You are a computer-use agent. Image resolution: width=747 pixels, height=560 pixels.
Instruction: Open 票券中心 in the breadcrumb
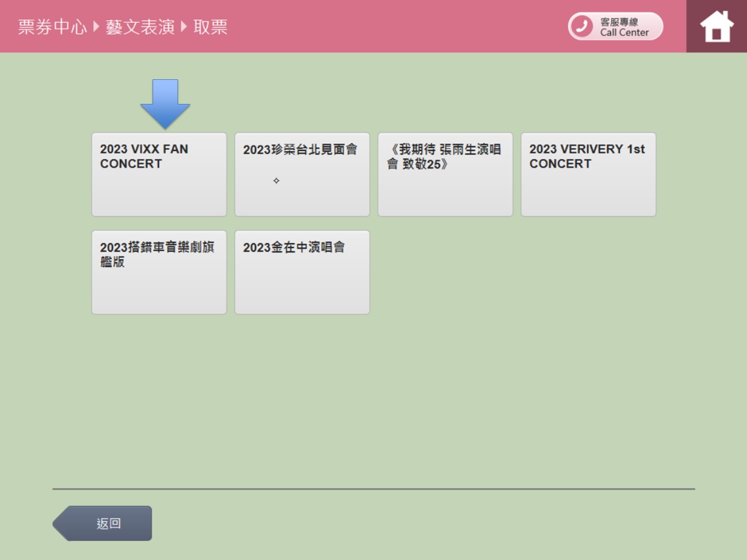(x=53, y=27)
